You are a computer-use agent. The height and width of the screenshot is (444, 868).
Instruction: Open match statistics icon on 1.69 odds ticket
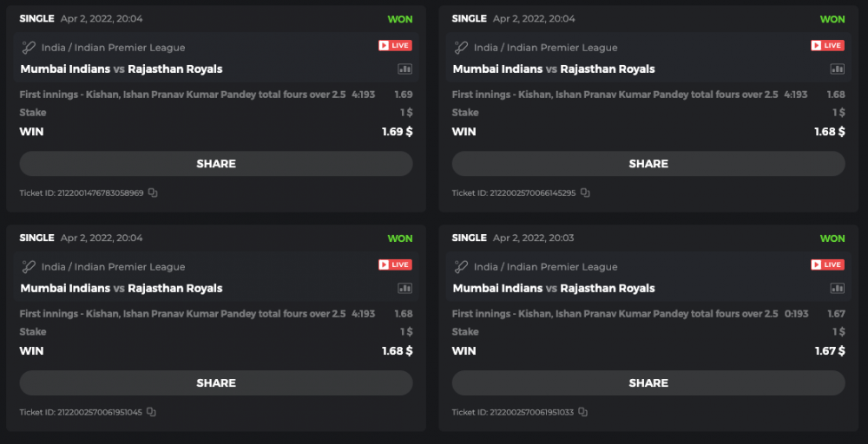click(x=404, y=69)
